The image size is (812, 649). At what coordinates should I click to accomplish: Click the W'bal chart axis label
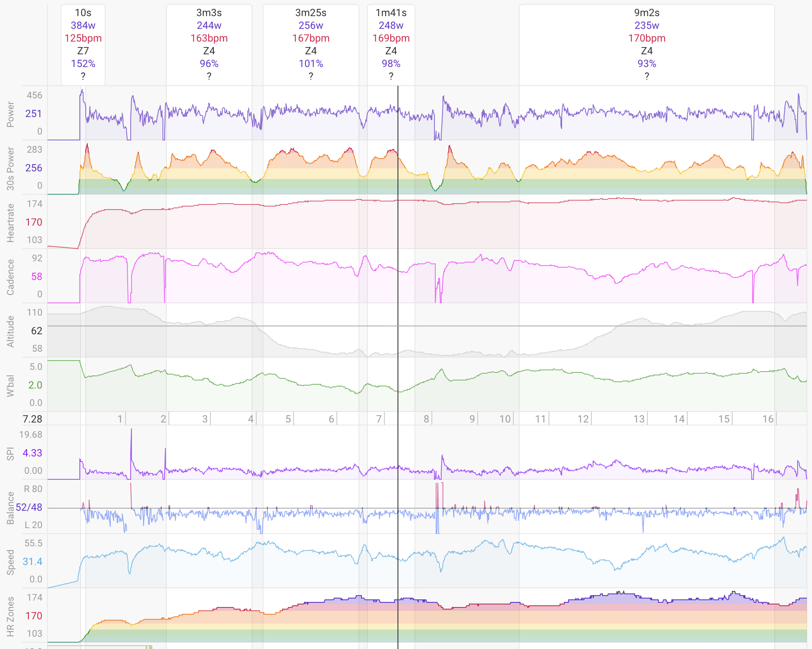pos(11,386)
